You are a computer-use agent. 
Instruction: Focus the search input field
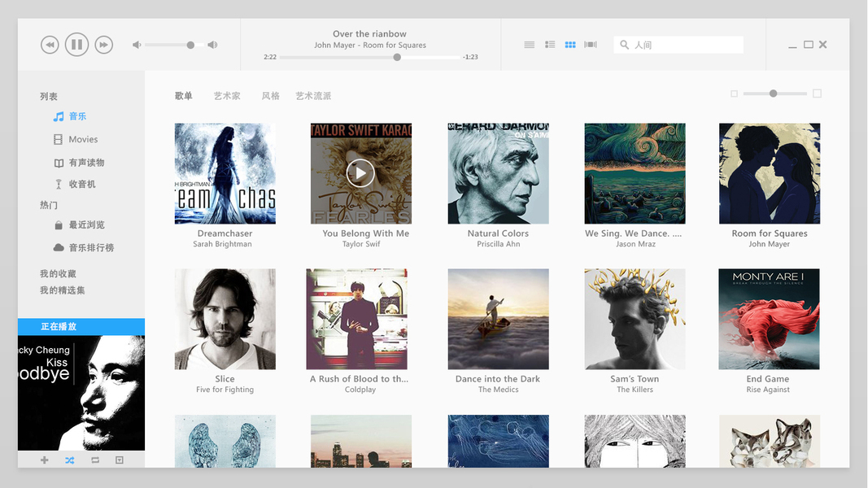[x=678, y=45]
